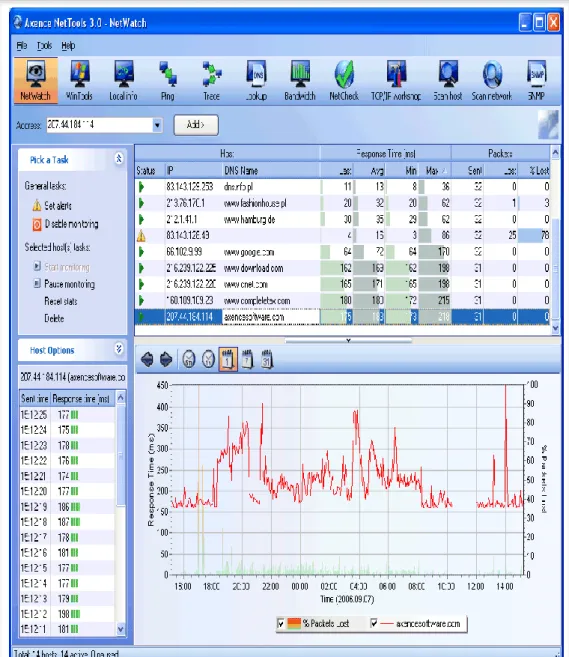
Task: Open the Tools menu
Action: point(44,46)
